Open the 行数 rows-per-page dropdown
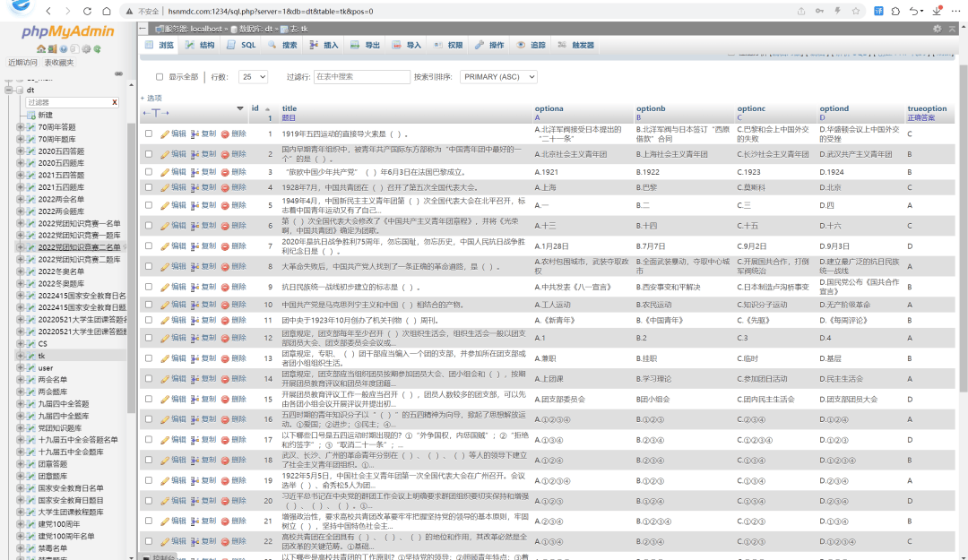The image size is (968, 560). (x=252, y=77)
